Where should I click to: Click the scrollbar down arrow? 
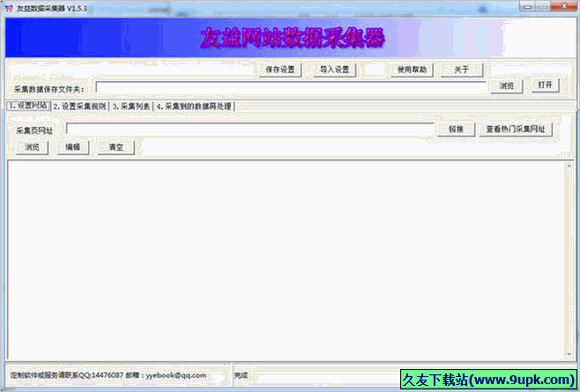pos(569,354)
